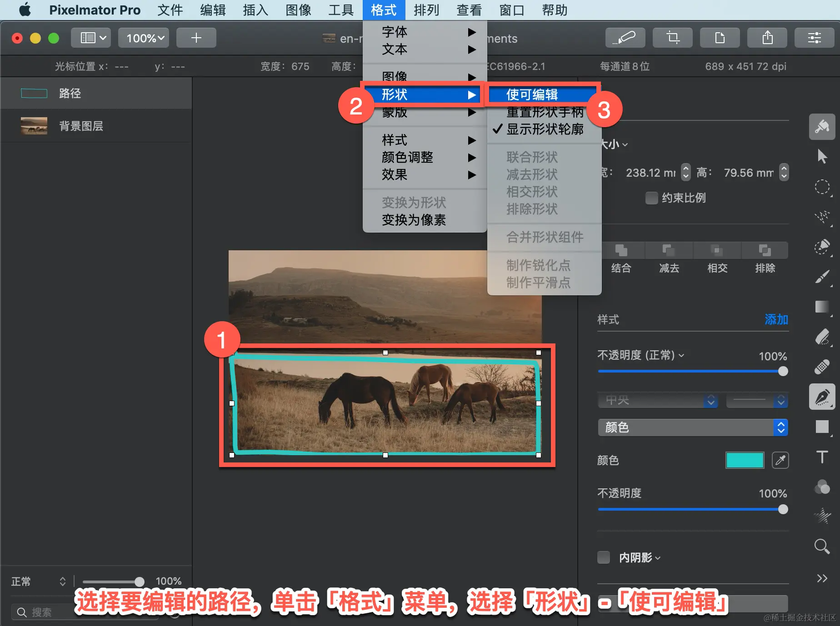Toggle the 约束比例 checkbox

point(651,198)
